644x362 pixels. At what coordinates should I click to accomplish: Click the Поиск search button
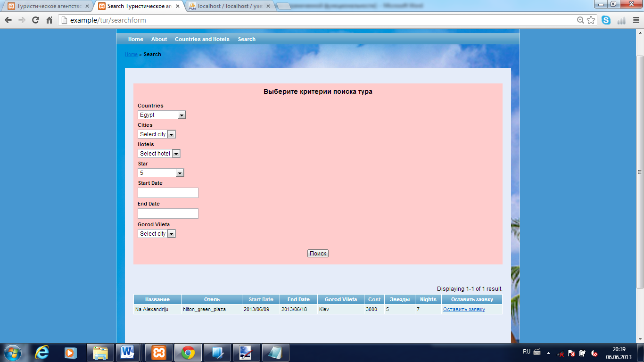318,254
